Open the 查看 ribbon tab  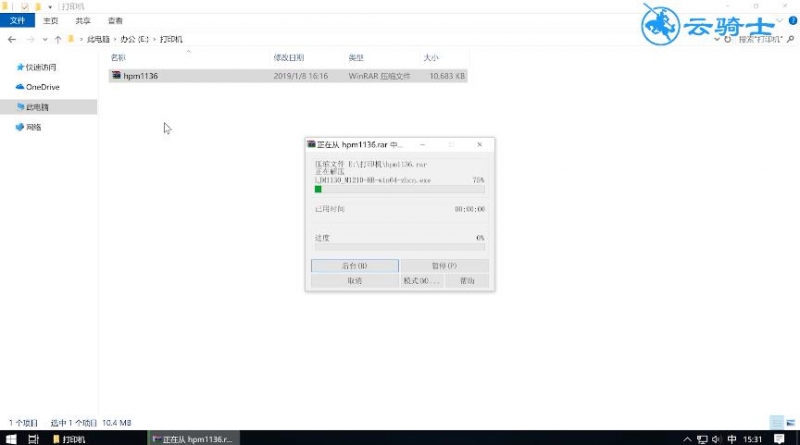pos(115,20)
